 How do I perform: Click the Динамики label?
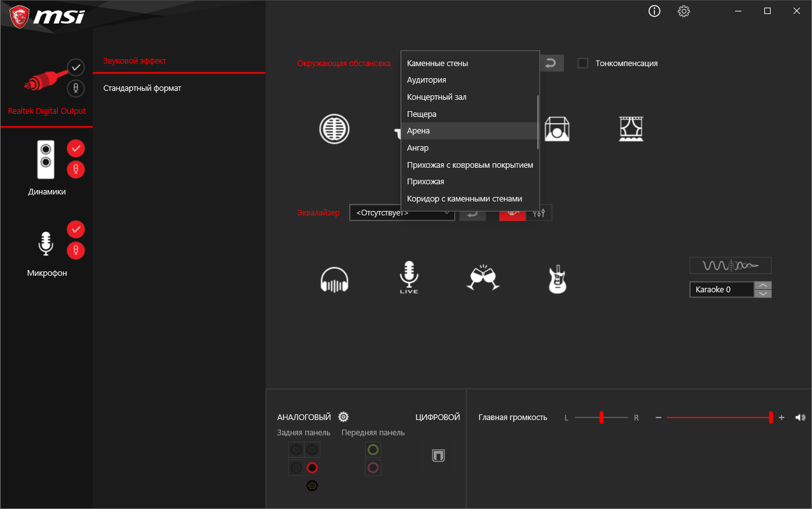47,191
